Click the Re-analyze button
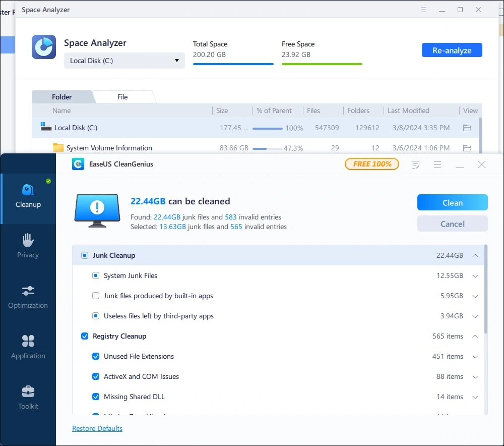Viewport: 504px width, 446px height. [x=452, y=50]
